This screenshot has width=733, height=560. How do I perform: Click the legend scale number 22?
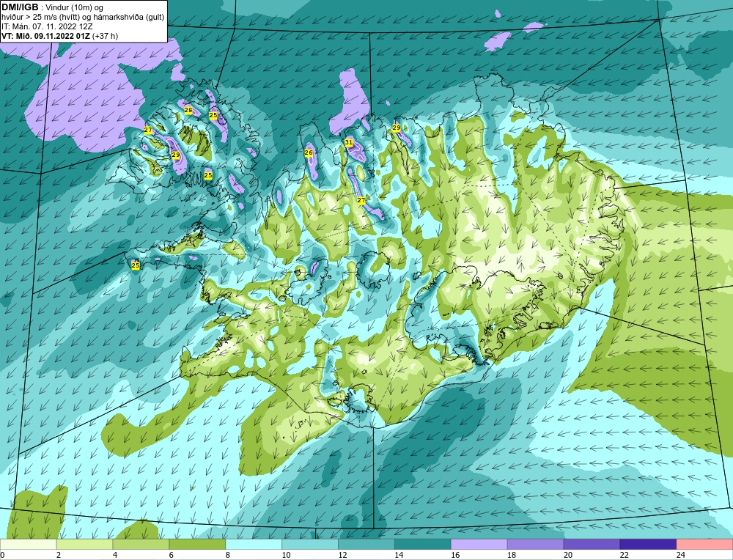624,555
